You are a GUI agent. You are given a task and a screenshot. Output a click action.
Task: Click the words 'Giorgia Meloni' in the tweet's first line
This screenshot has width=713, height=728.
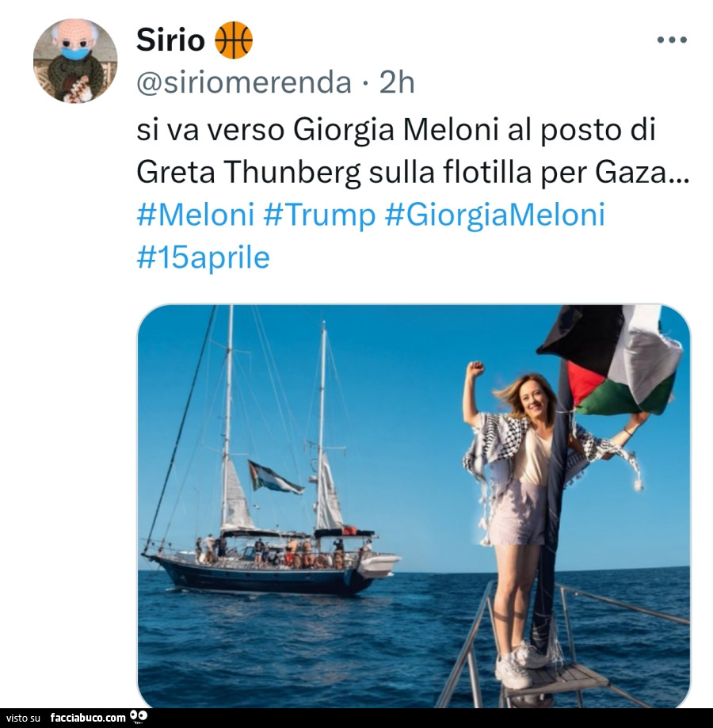[x=395, y=128]
